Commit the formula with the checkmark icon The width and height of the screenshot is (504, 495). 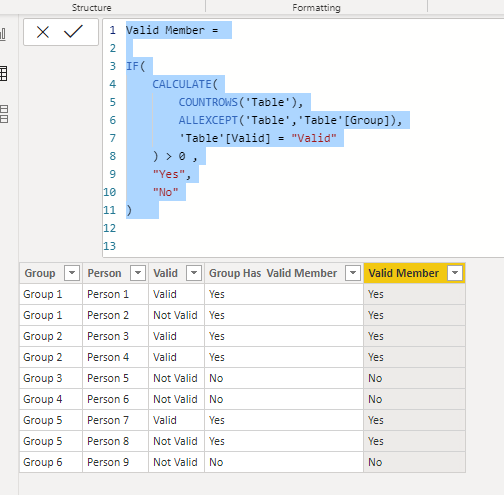73,32
